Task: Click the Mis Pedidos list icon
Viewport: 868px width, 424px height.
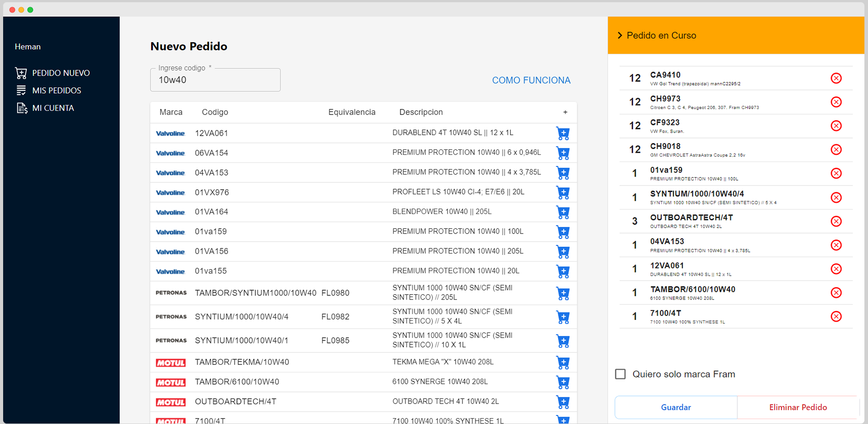Action: click(x=21, y=91)
